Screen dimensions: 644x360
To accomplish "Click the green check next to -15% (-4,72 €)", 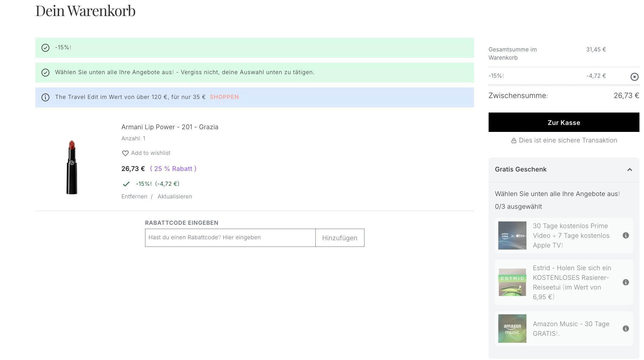I will [x=126, y=184].
